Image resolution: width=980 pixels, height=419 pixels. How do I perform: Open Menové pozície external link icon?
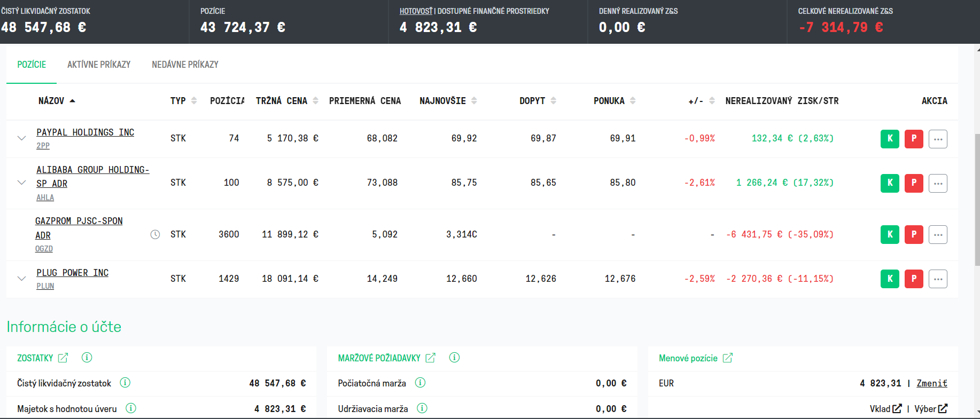(x=728, y=358)
